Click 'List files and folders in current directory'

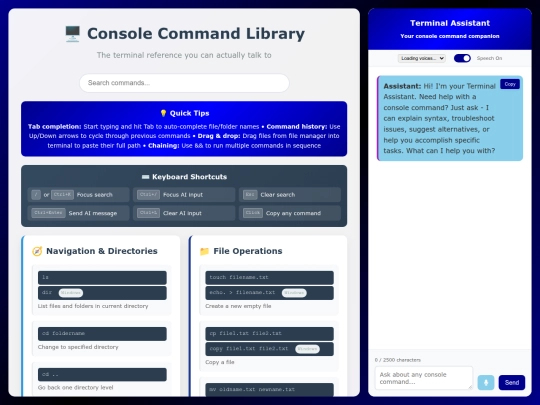[93, 306]
